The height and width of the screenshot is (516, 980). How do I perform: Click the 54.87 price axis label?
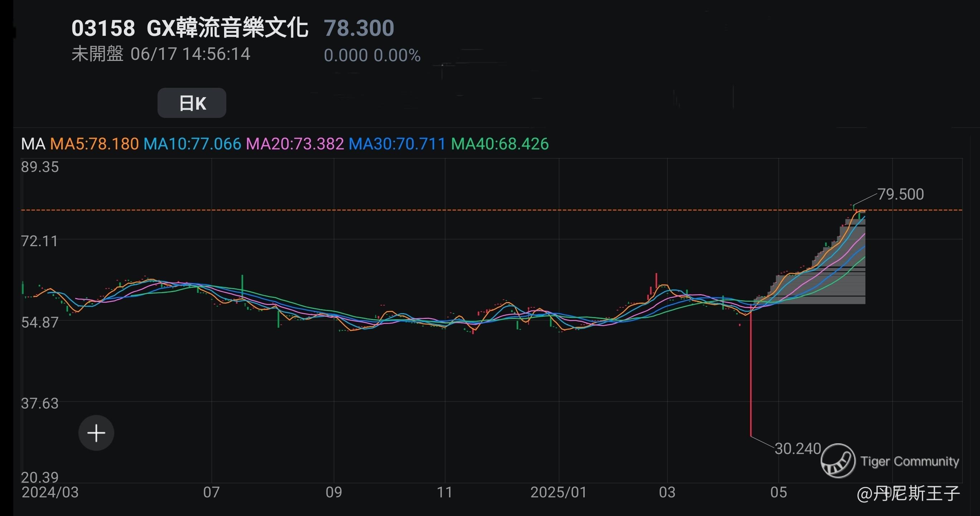click(40, 322)
